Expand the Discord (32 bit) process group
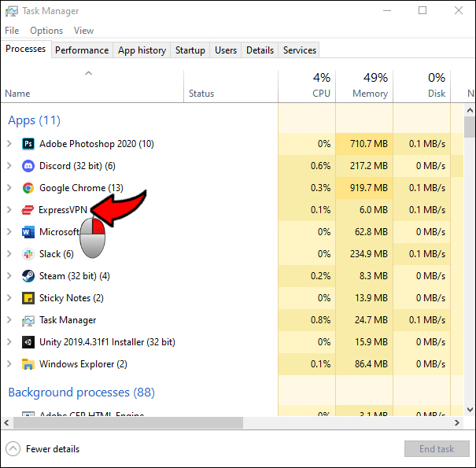 [9, 166]
